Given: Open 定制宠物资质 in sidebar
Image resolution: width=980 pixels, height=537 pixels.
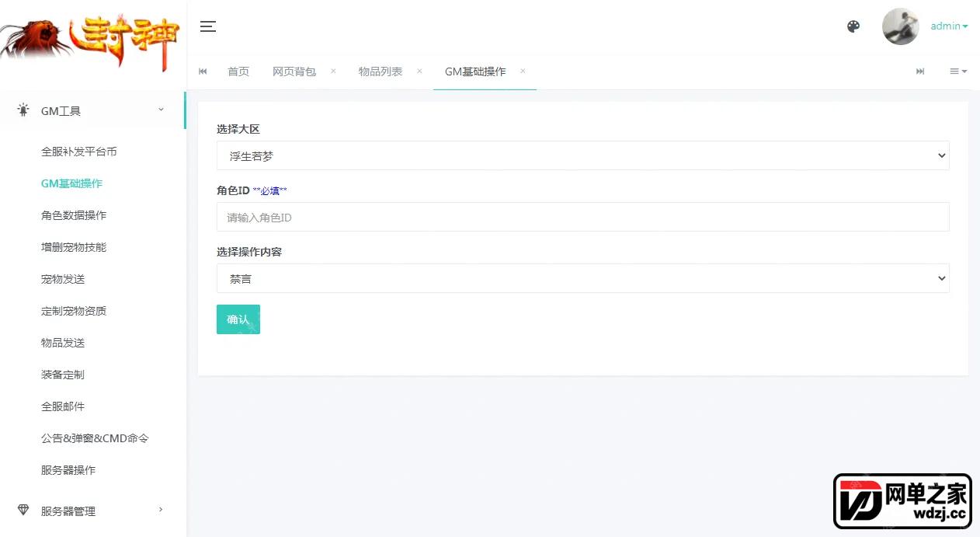Looking at the screenshot, I should click(x=74, y=311).
